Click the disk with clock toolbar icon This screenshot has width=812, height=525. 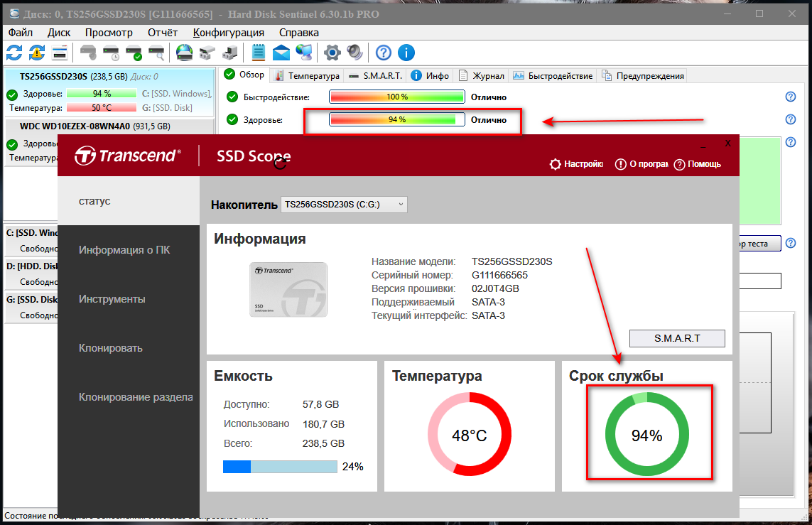(x=112, y=53)
